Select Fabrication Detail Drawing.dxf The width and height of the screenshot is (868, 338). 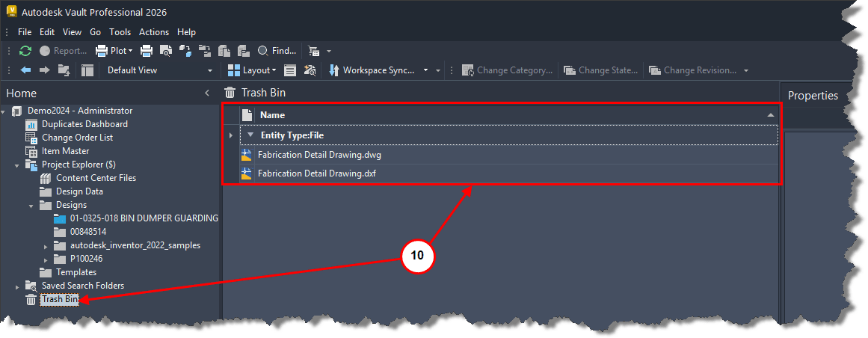point(317,174)
